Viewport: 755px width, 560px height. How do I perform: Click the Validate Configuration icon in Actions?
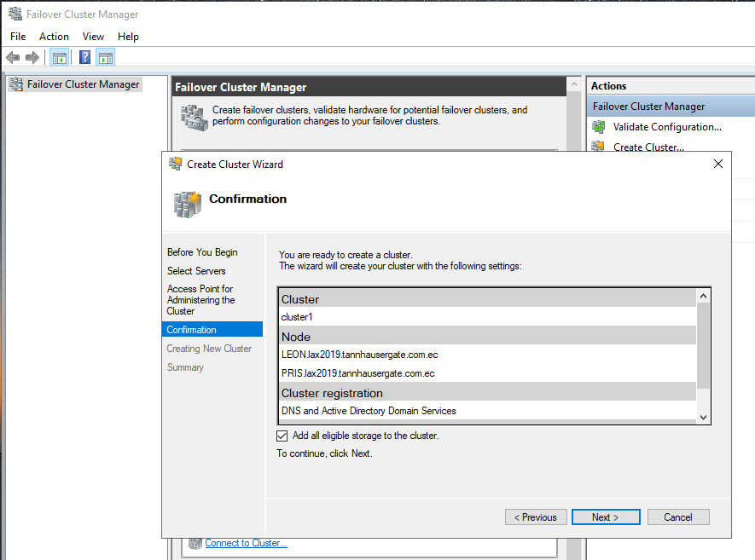(598, 127)
